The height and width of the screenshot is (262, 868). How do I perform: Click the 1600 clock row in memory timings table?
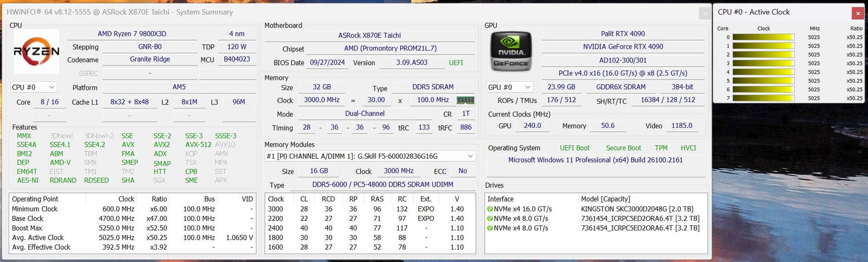coord(370,248)
